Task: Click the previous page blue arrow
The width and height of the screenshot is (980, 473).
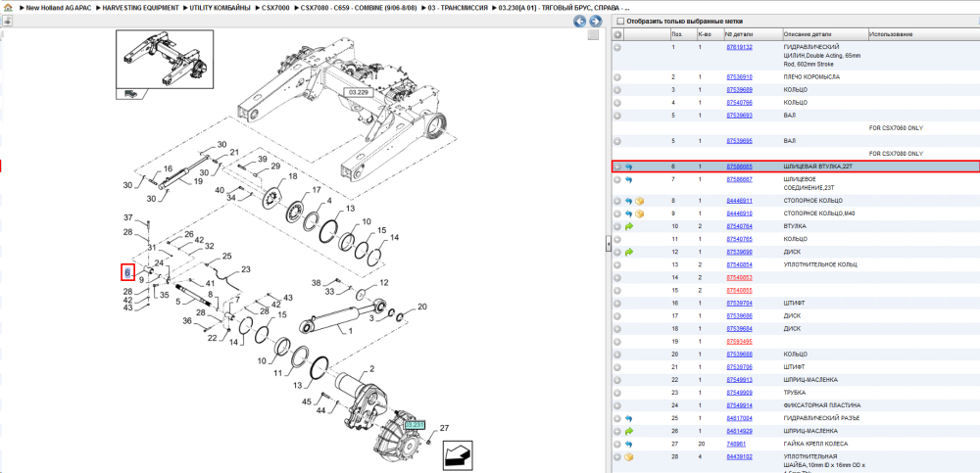Action: pyautogui.click(x=579, y=22)
